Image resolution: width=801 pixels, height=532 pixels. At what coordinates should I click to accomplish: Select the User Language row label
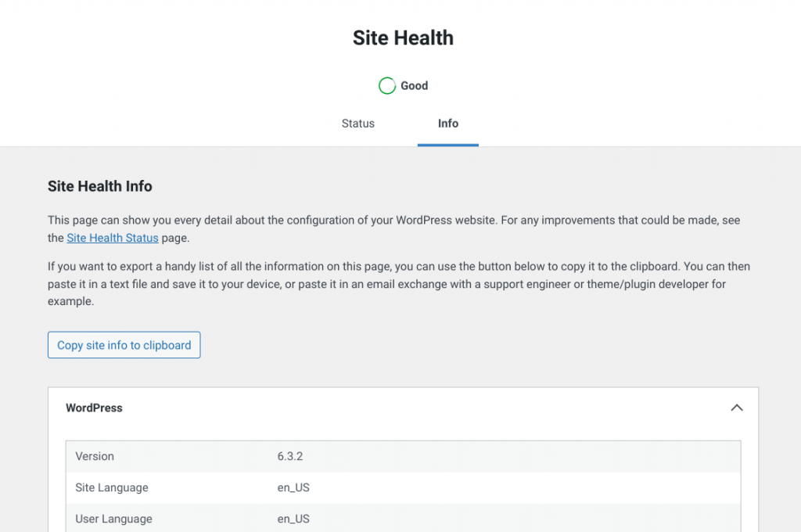coord(114,519)
